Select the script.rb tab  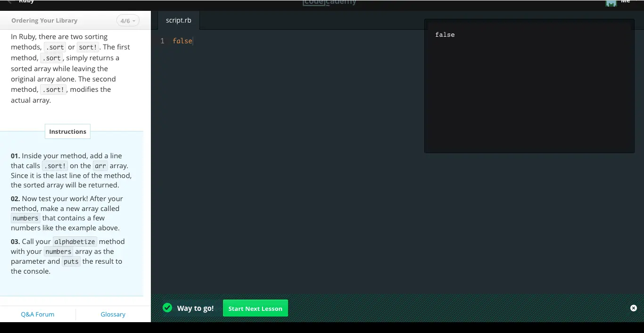pyautogui.click(x=179, y=20)
